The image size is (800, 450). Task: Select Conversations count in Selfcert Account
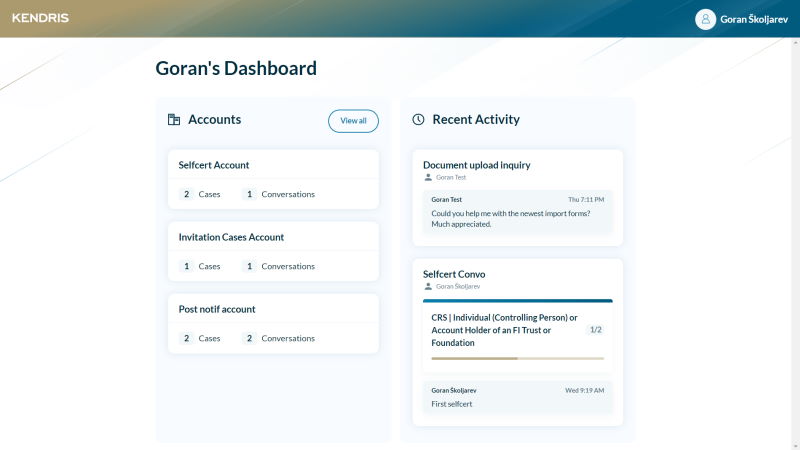278,194
